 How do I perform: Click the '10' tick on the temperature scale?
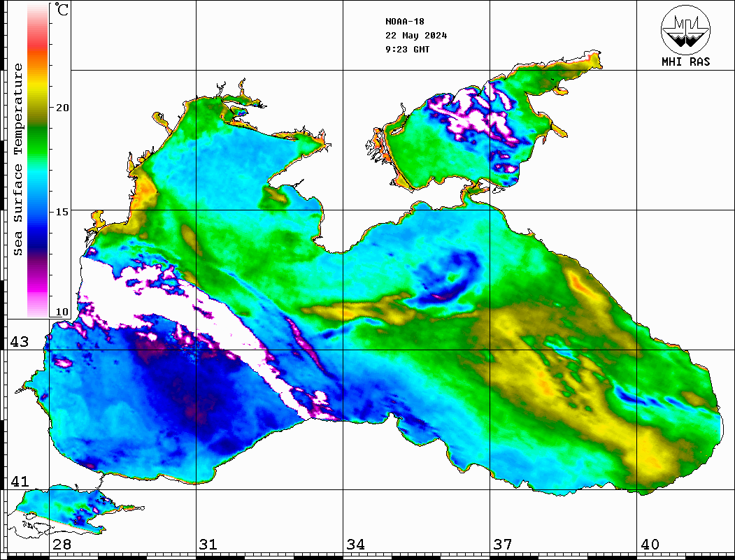click(x=62, y=312)
